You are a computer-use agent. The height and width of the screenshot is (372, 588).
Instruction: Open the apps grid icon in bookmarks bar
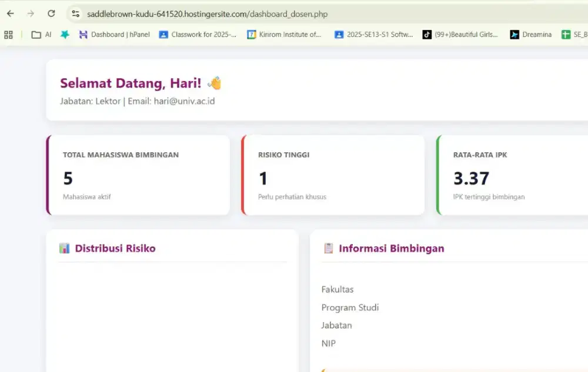(8, 35)
